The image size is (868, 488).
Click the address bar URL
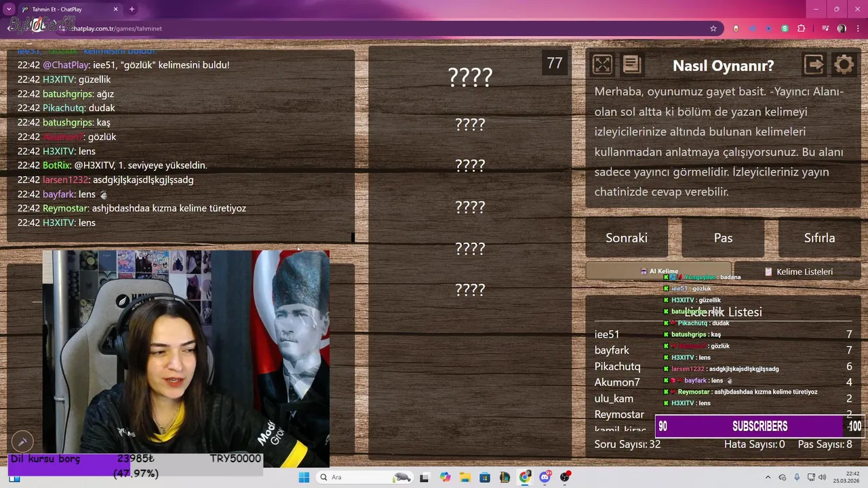(x=115, y=28)
